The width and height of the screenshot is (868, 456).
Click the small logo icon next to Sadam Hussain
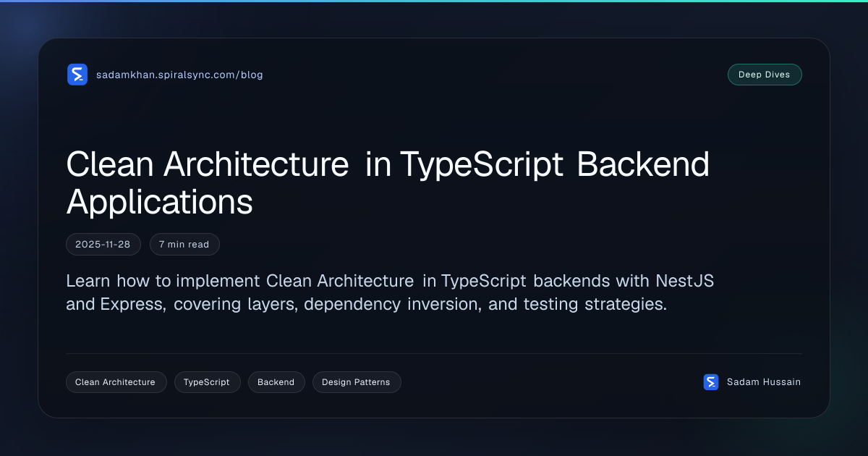click(711, 382)
